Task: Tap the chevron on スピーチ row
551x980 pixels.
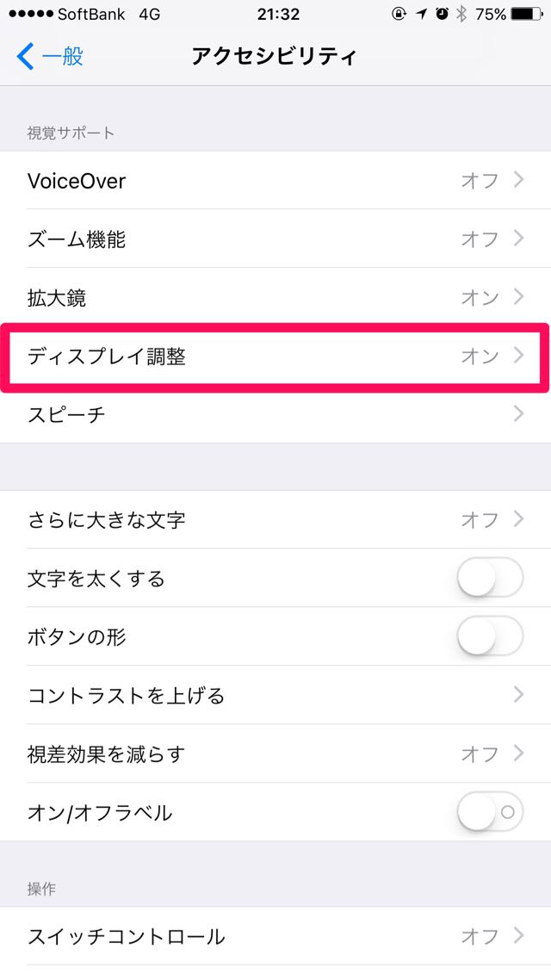Action: click(518, 413)
